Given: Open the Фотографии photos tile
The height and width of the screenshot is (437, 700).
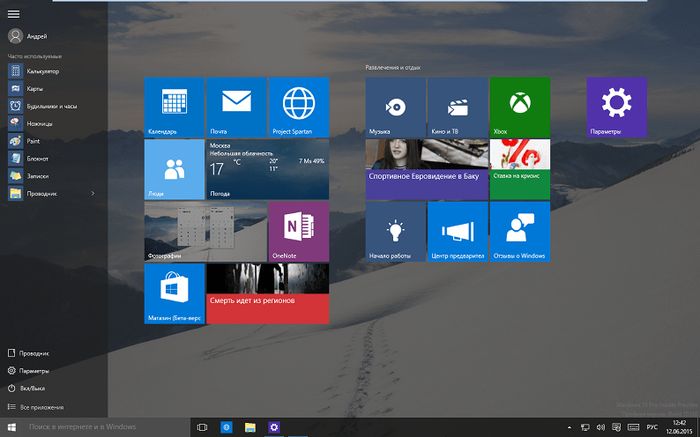Looking at the screenshot, I should [x=205, y=231].
